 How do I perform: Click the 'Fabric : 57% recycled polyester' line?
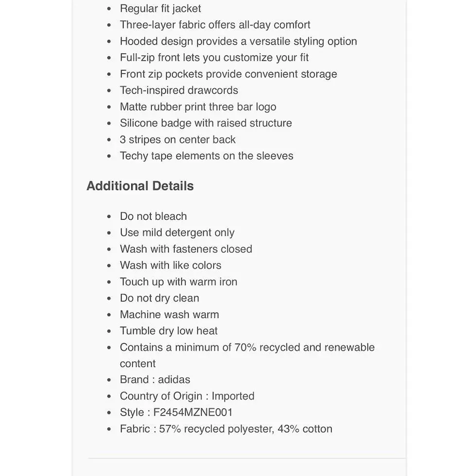pos(226,429)
